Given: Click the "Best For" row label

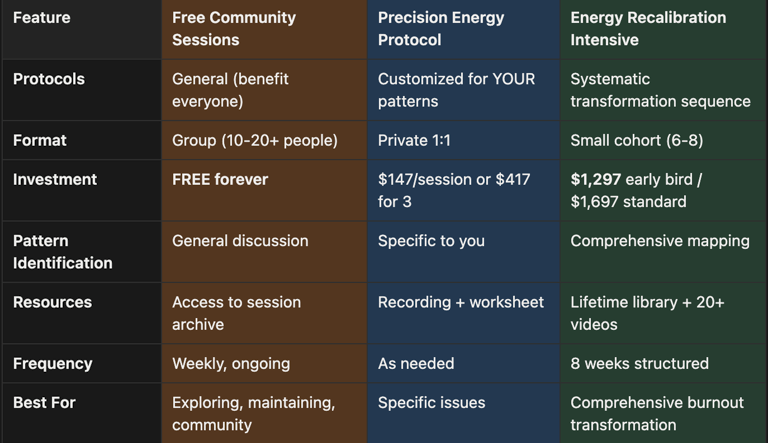Looking at the screenshot, I should [x=44, y=403].
